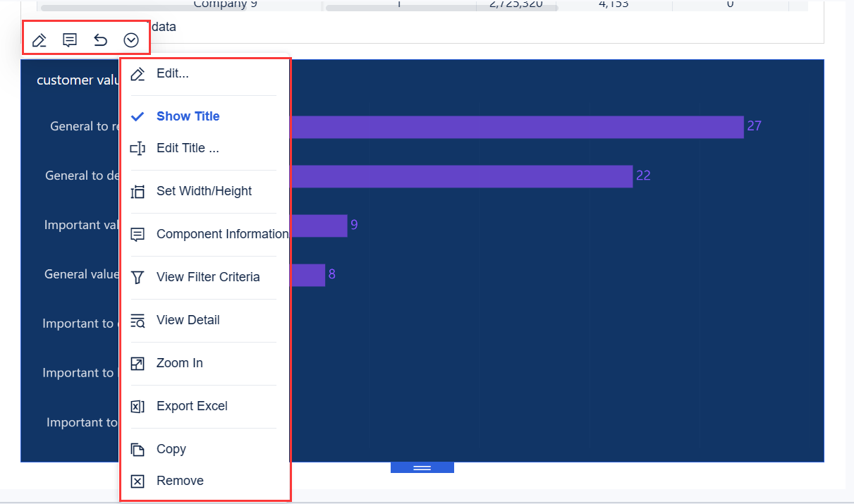The height and width of the screenshot is (504, 854).
Task: Click the View Filter Criteria funnel icon
Action: 137,277
